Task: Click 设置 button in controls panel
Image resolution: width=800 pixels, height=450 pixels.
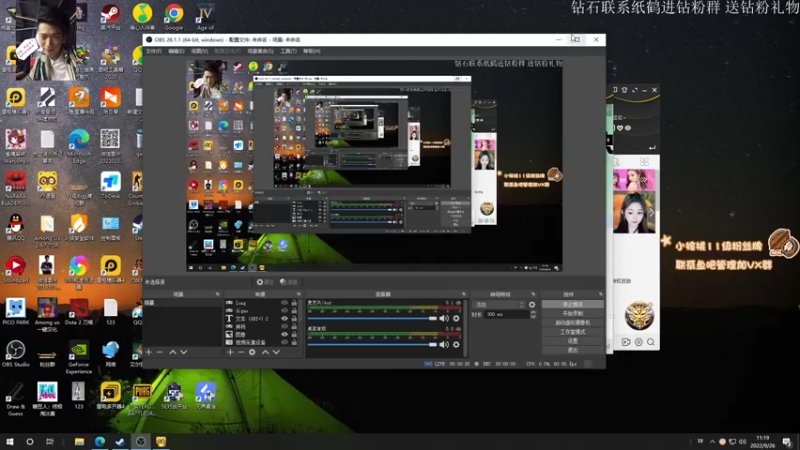Action: 572,341
